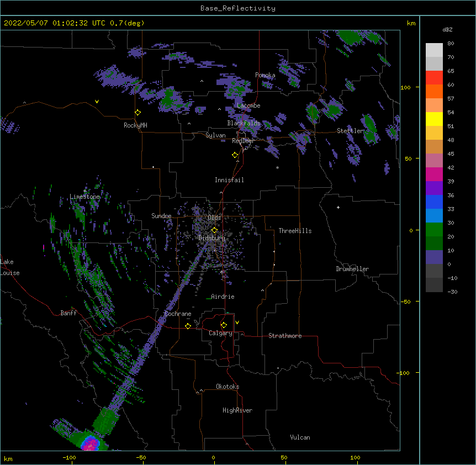The image size is (476, 465).
Task: Click the magenta high-reflectivity storm core at the bottom-left
Action: point(91,444)
